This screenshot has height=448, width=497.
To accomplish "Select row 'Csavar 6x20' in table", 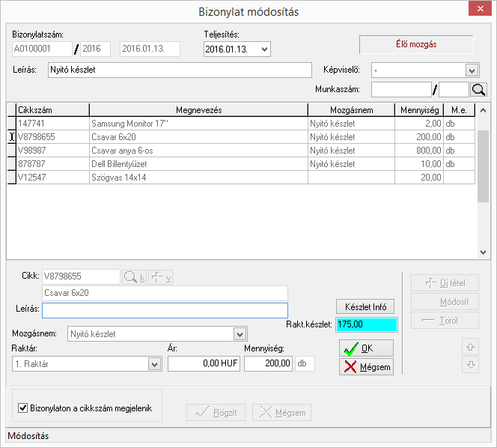I will (241, 137).
